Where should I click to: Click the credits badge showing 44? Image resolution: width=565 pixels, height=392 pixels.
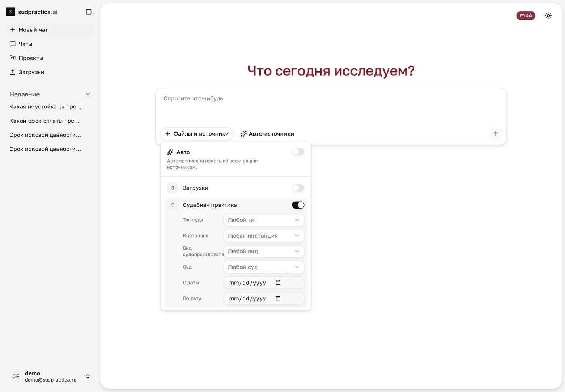coord(525,16)
